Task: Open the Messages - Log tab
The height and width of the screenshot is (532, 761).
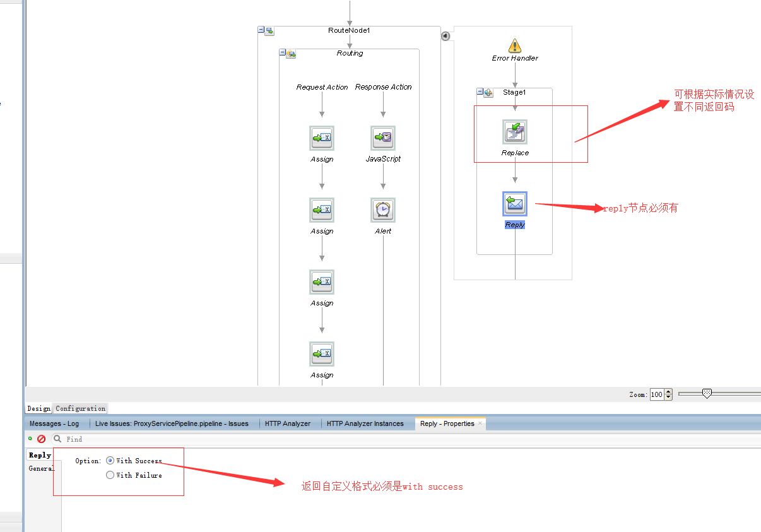Action: (x=54, y=423)
